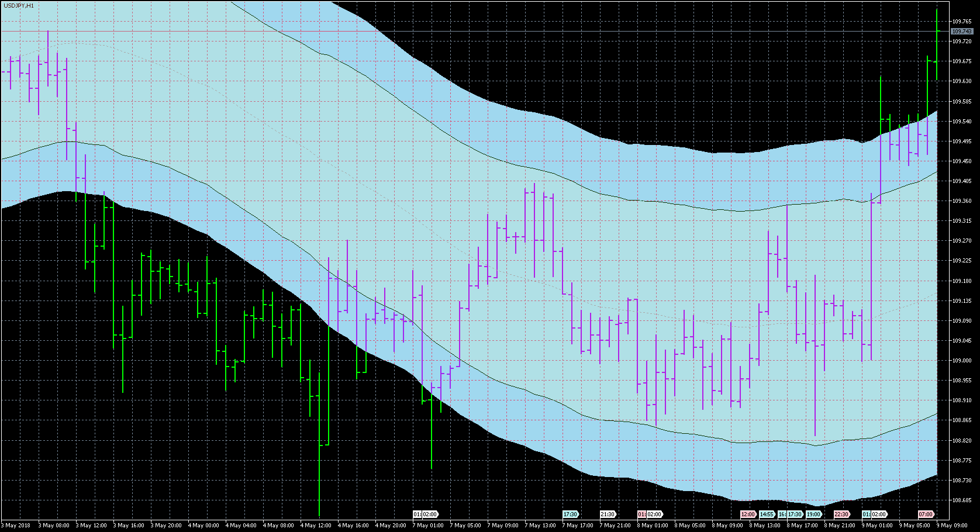The height and width of the screenshot is (532, 980).
Task: Open the 14:55 event marker
Action: pos(767,514)
